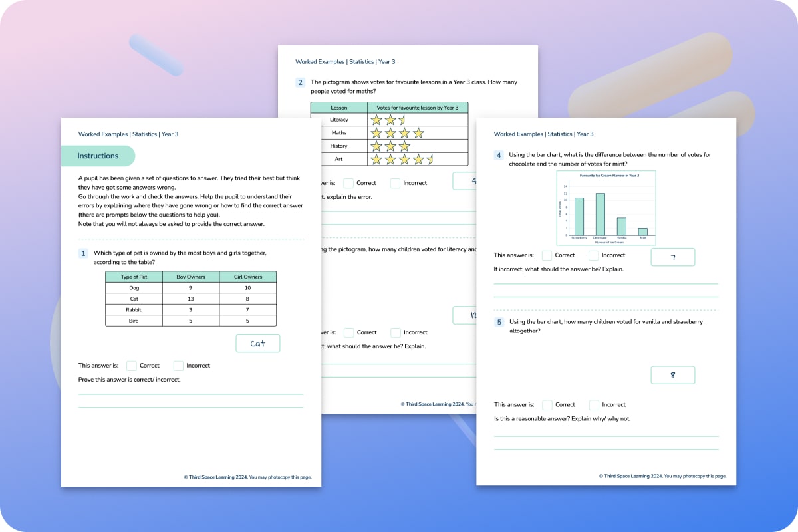Click the History row stars in the pictogram
The width and height of the screenshot is (798, 532).
[x=390, y=146]
